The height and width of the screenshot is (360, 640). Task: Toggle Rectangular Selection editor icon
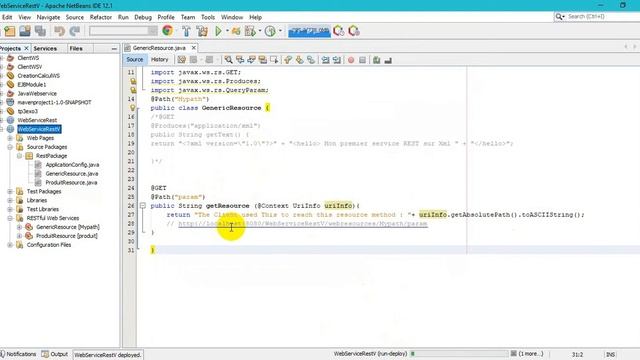coord(274,60)
